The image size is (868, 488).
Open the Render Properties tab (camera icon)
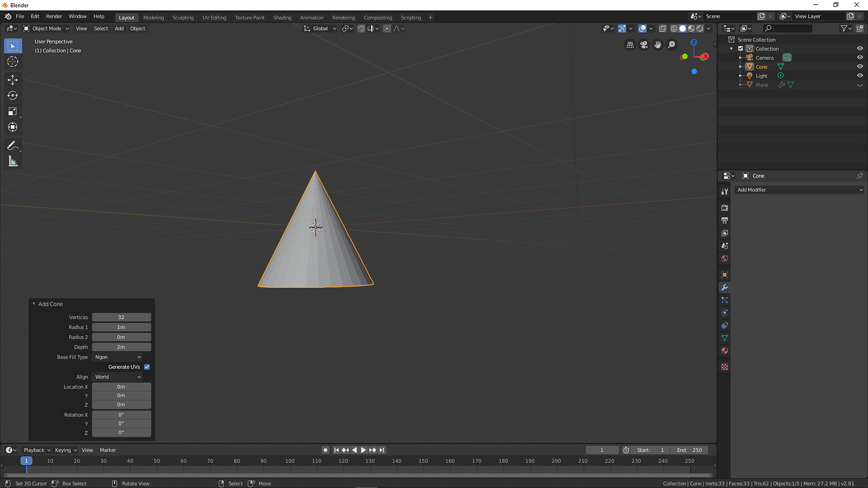coord(724,208)
